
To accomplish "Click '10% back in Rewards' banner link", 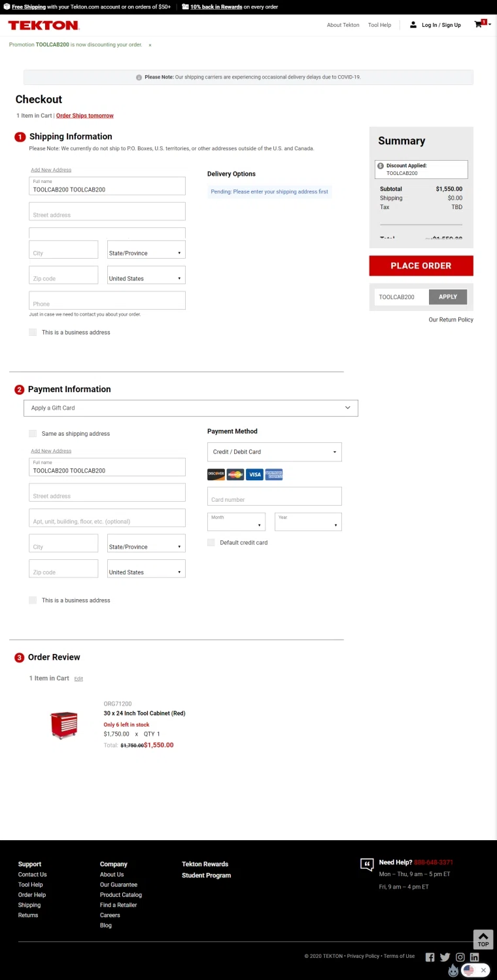I will (216, 7).
